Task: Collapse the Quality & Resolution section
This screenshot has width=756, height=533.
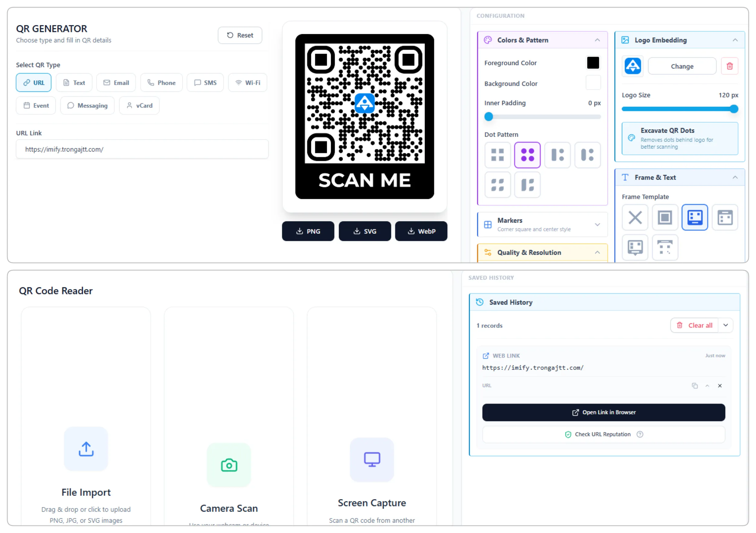Action: pos(597,253)
